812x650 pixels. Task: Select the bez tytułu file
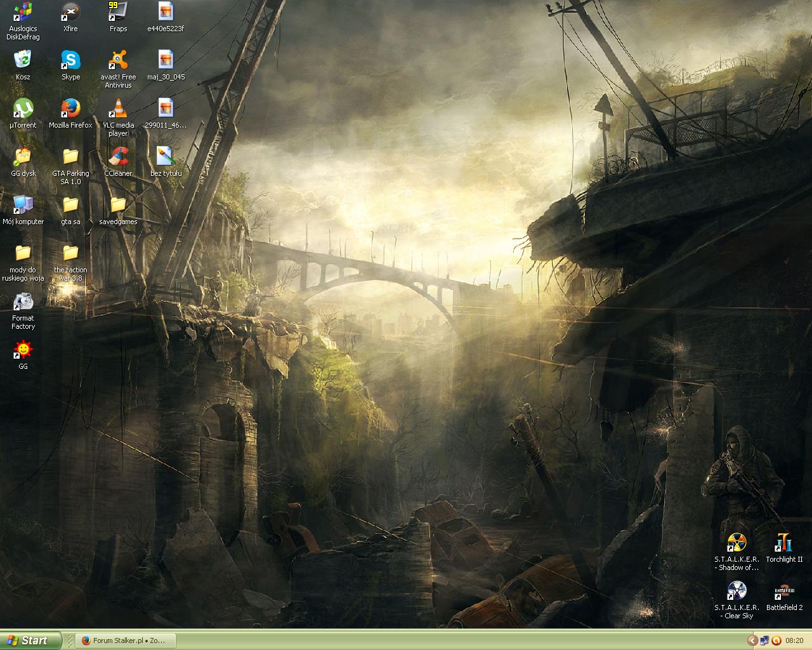(x=166, y=162)
